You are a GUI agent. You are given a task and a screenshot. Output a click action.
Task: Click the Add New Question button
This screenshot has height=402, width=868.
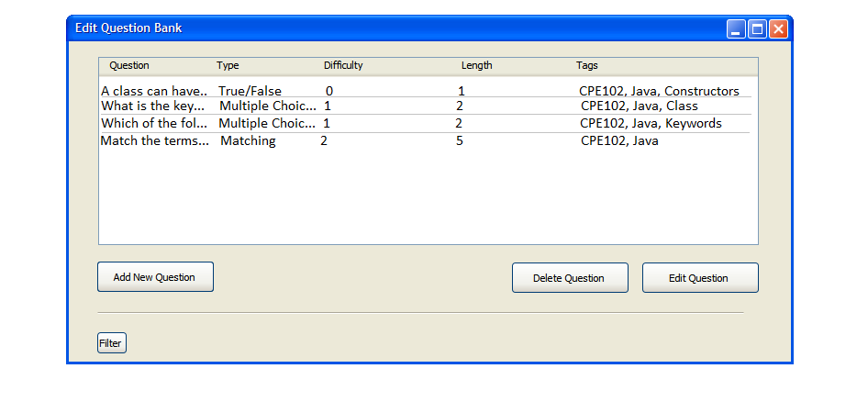[155, 277]
